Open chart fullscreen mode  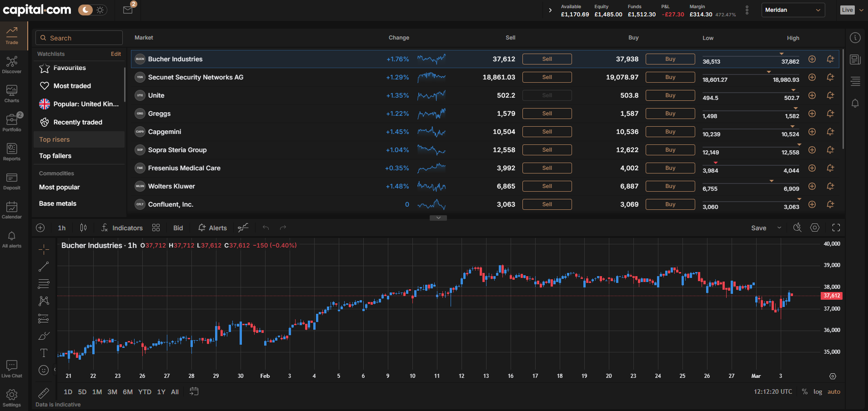click(836, 228)
